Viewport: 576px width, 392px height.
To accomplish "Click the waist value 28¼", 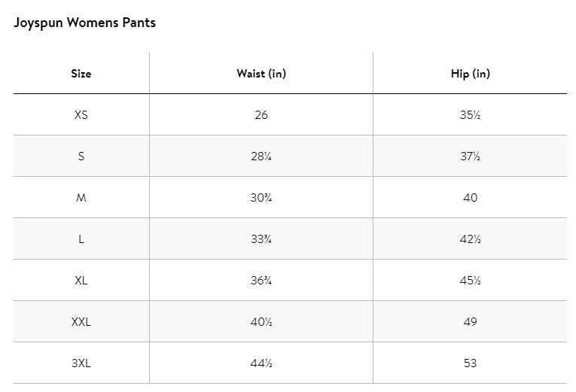I will (261, 156).
